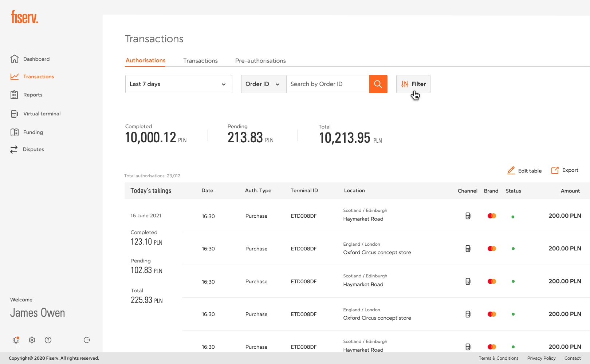The height and width of the screenshot is (364, 590).
Task: Go to Disputes via sidebar icon
Action: coord(14,149)
